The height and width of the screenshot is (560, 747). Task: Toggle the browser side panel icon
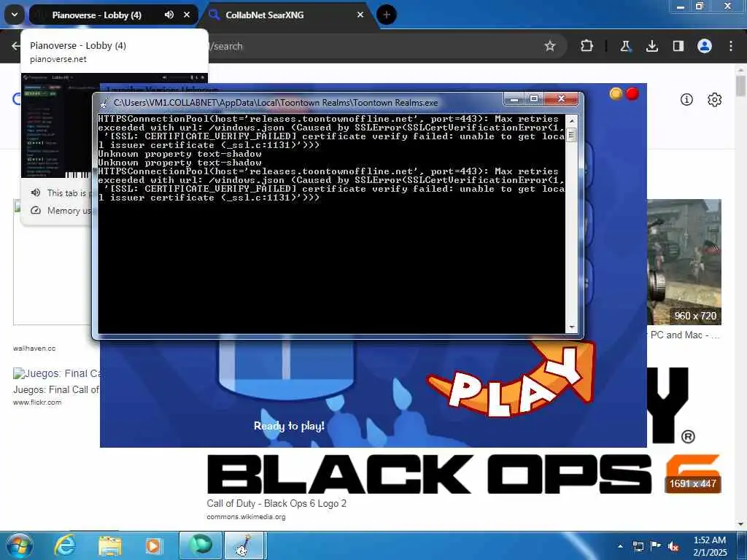tap(678, 46)
